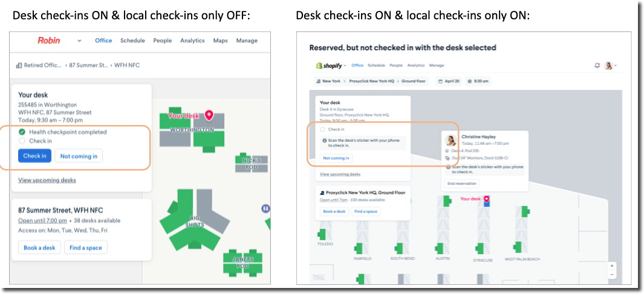Click Not coming in on the Robin desk card

coord(79,156)
